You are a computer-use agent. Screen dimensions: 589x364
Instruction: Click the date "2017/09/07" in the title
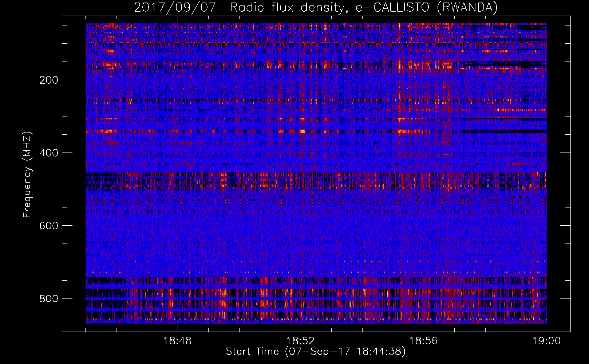coord(175,7)
